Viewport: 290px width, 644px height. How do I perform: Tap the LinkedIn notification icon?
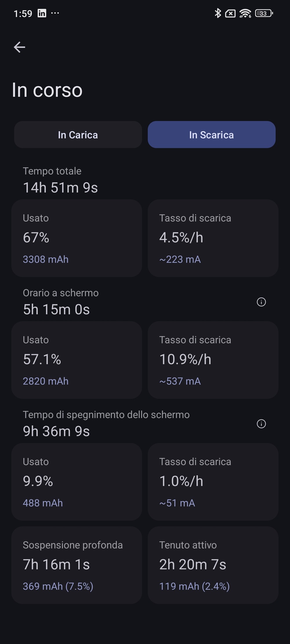coord(42,13)
